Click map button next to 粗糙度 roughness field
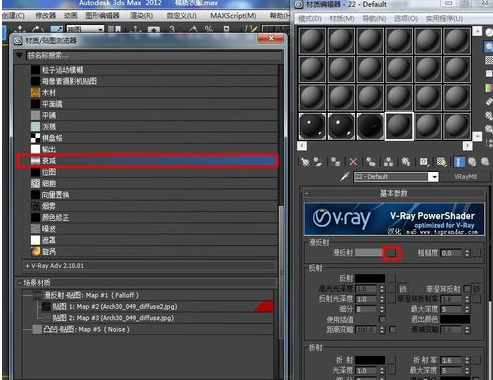Screen dimensions: 493x380 pos(477,253)
